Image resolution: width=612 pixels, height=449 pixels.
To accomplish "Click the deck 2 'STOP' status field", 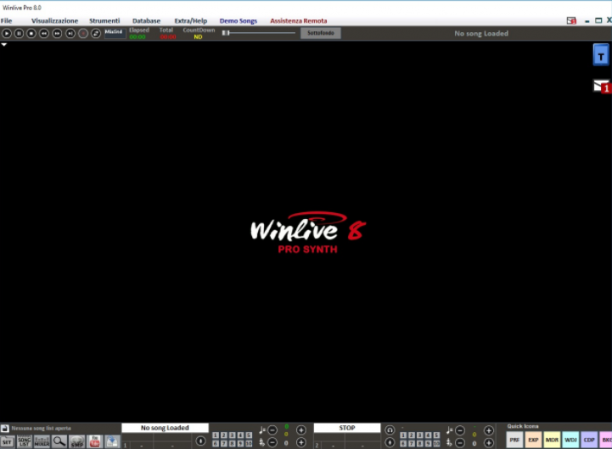I will pyautogui.click(x=347, y=428).
